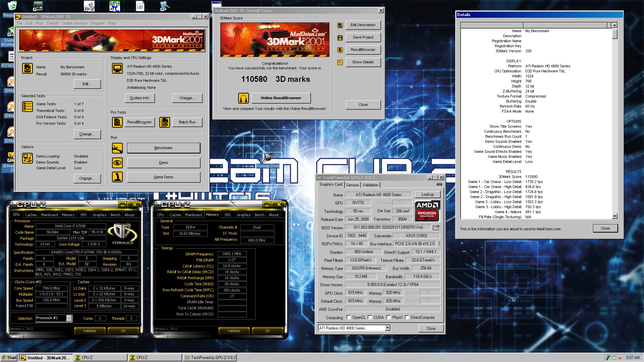
Task: Click the Pro Tools ResultBrowser magnifier icon
Action: pyautogui.click(x=117, y=122)
